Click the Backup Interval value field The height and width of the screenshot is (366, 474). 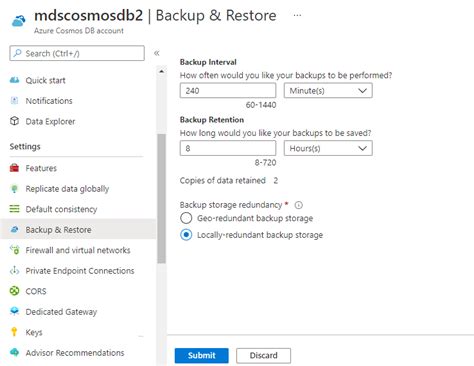coord(228,91)
